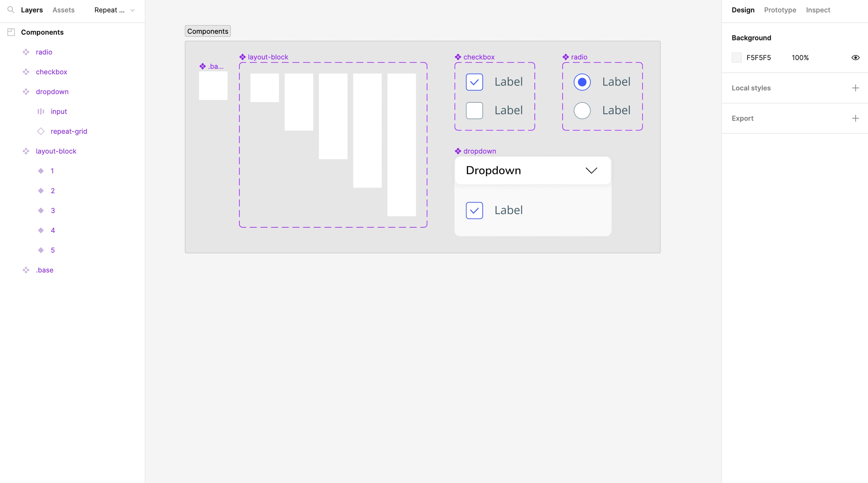Click the repeat-grid diamond icon in layers
Viewport: 868px width, 483px height.
(41, 131)
